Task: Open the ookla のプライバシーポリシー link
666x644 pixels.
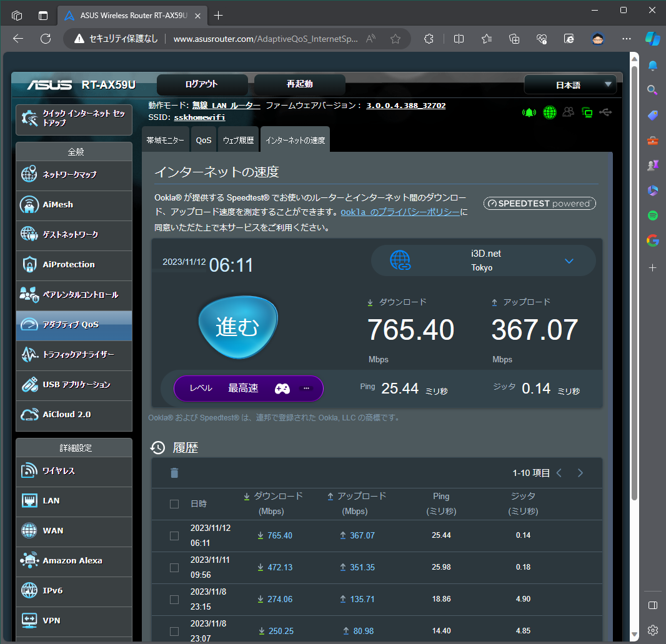Action: pos(400,212)
